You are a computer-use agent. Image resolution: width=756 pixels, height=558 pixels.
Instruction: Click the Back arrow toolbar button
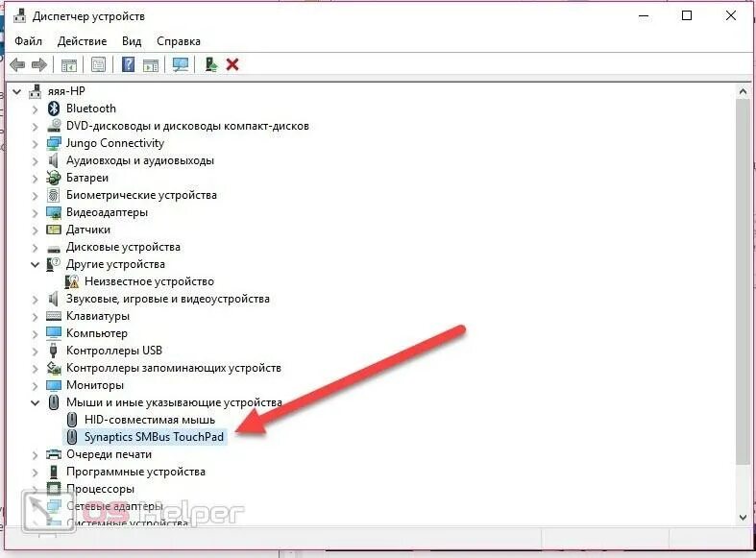pyautogui.click(x=17, y=64)
